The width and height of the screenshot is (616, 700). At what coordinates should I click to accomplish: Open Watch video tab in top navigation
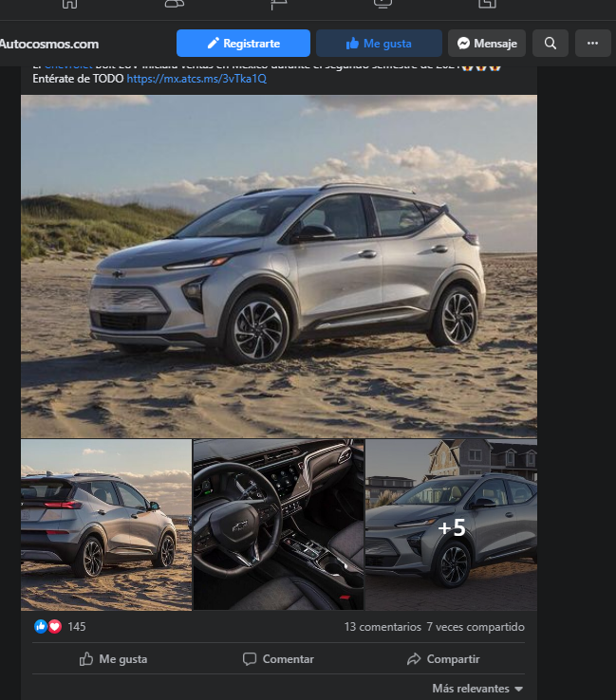(383, 4)
